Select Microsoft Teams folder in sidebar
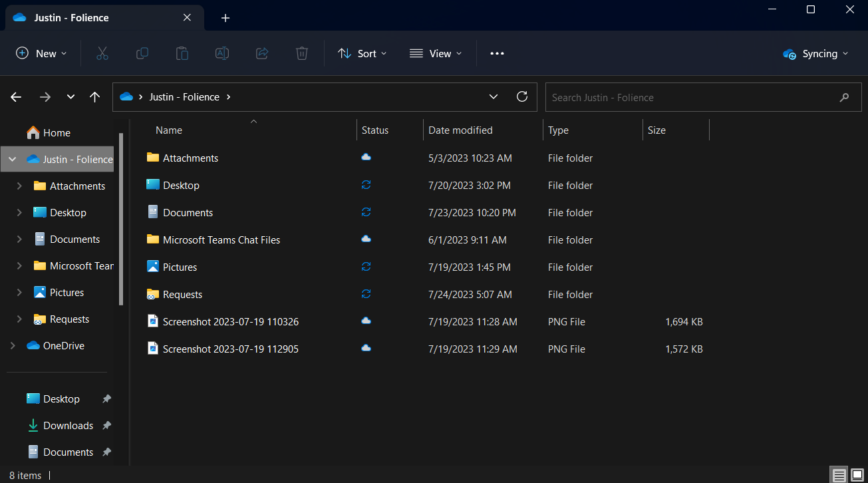 (73, 265)
